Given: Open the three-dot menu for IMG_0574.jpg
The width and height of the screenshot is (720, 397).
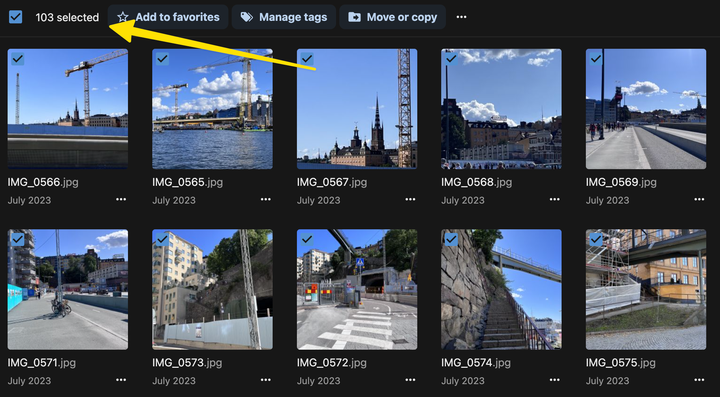Looking at the screenshot, I should pos(555,380).
